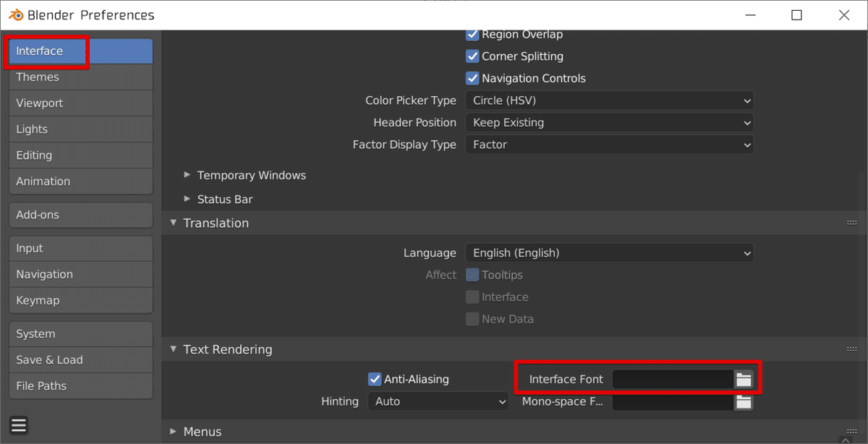Click the Translation panel drag handle dots
The height and width of the screenshot is (444, 868).
851,223
